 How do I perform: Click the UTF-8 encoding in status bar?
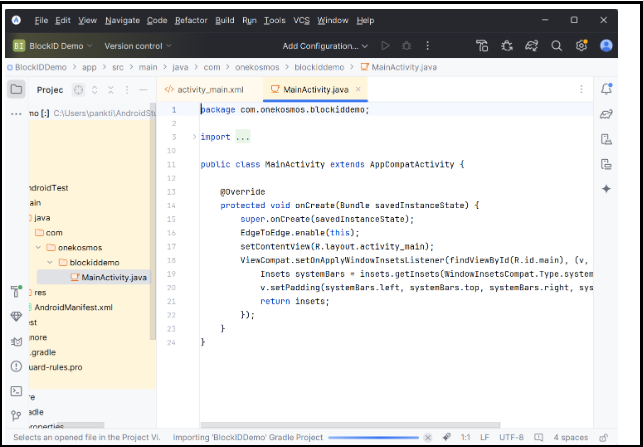[514, 437]
